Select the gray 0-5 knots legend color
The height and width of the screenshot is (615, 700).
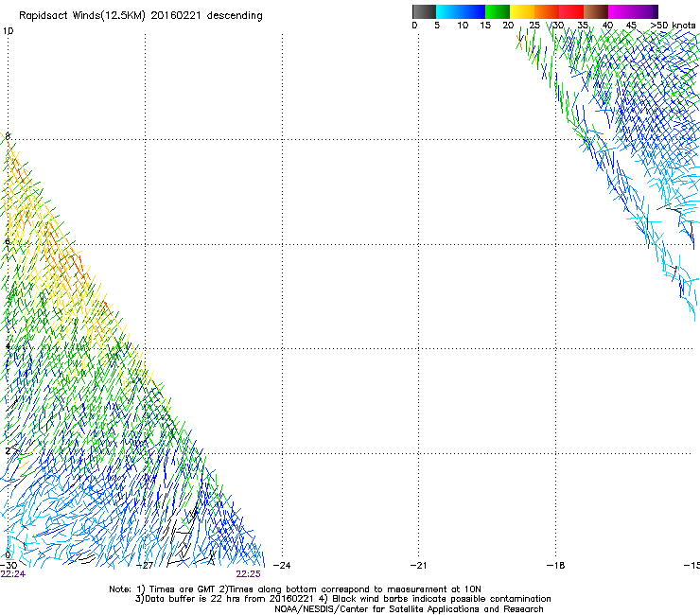point(424,11)
